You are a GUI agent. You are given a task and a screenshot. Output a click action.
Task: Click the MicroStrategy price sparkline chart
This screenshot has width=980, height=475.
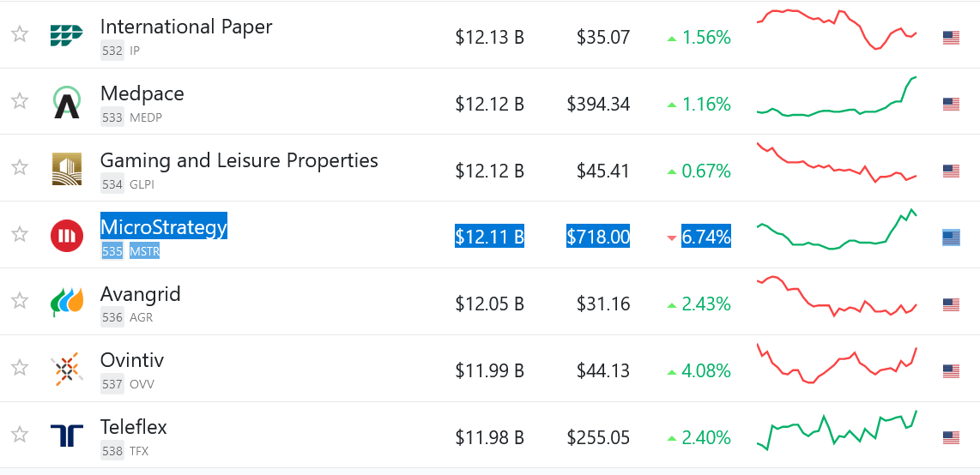pos(837,232)
